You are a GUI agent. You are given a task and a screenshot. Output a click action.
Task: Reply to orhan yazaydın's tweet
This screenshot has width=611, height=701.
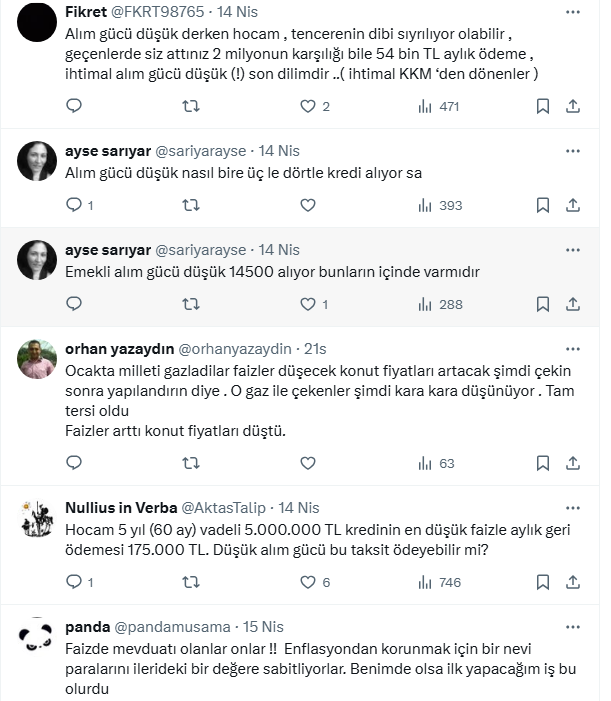tap(73, 463)
